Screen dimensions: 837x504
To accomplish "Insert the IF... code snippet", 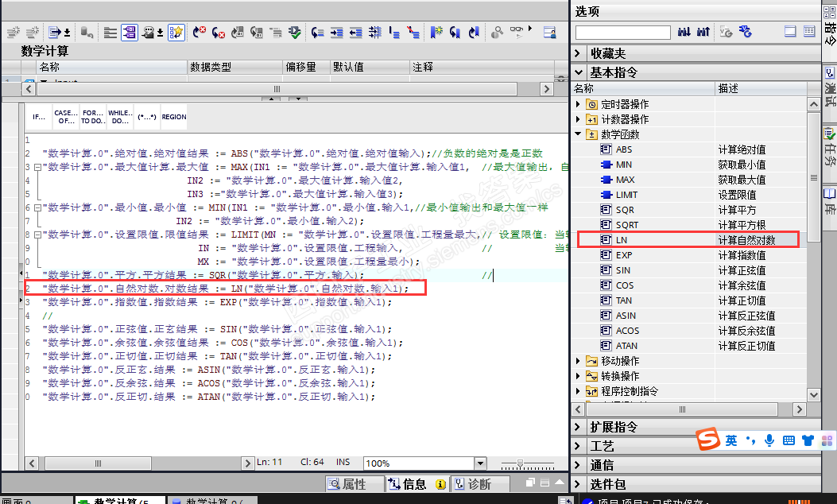I will tap(39, 117).
